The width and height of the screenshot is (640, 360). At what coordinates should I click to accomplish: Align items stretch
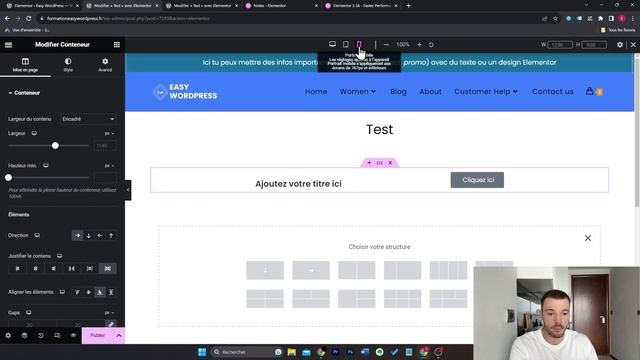coord(111,292)
